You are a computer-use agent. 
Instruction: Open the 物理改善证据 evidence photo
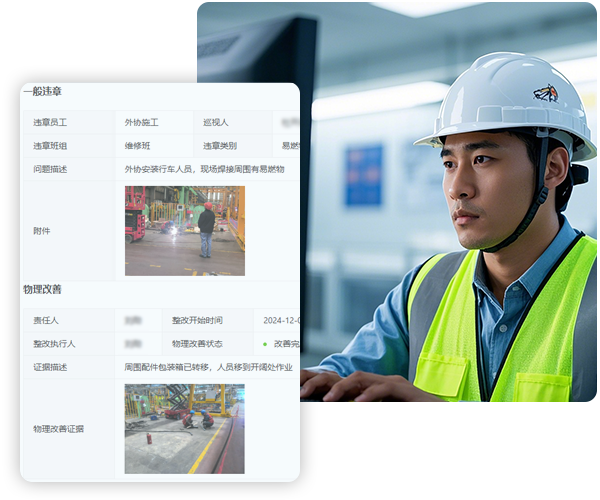click(x=184, y=428)
